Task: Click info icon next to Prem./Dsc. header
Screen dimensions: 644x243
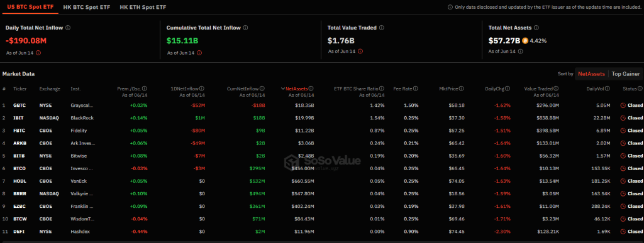Action: pyautogui.click(x=145, y=89)
